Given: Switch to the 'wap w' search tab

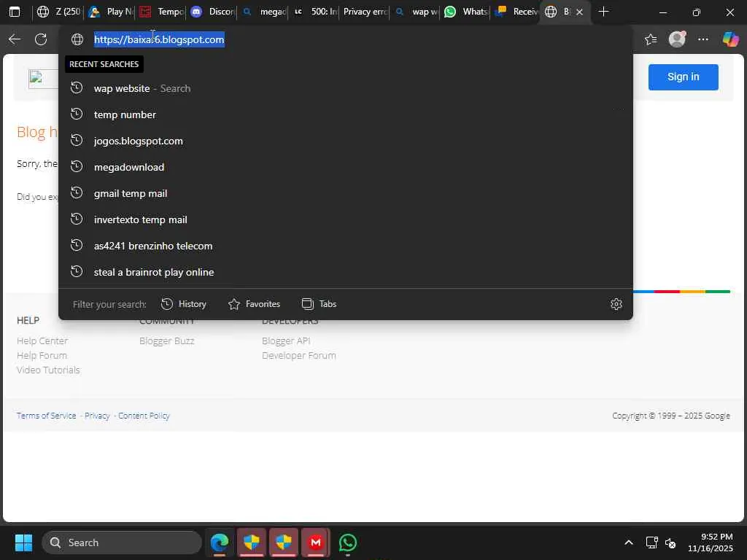Looking at the screenshot, I should pyautogui.click(x=416, y=12).
